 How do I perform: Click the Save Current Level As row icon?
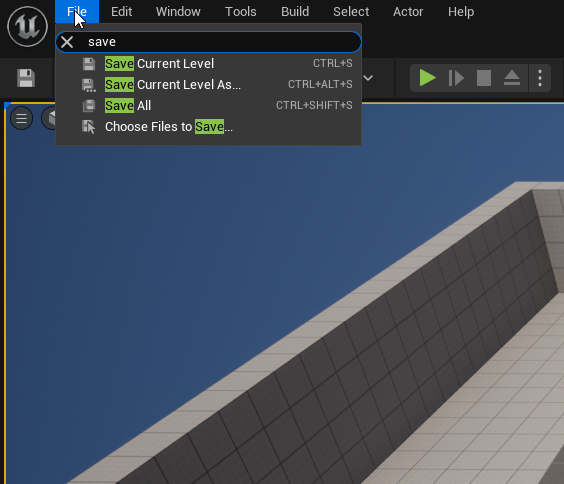[89, 85]
